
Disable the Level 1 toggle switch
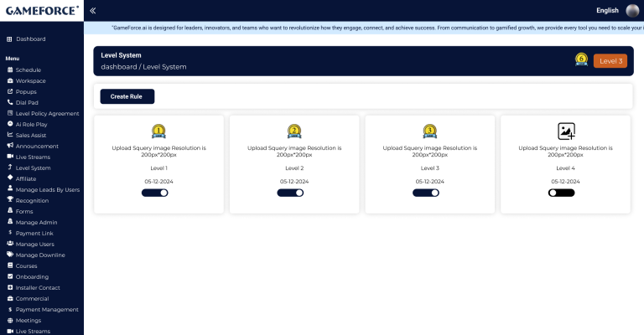tap(155, 193)
